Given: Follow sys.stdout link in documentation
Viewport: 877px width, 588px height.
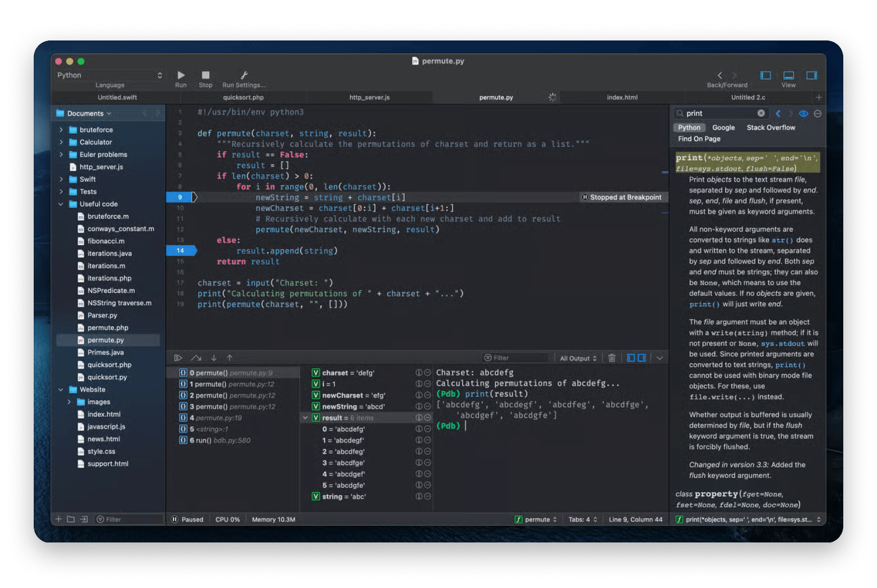Looking at the screenshot, I should (783, 343).
